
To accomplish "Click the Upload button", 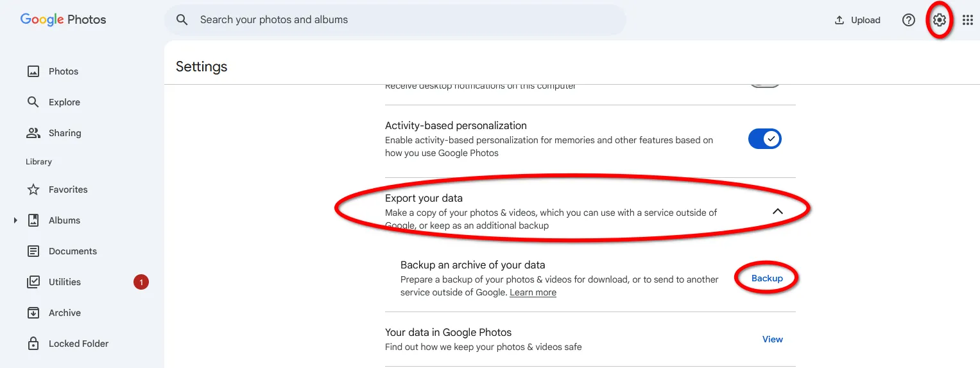I will pyautogui.click(x=857, y=20).
